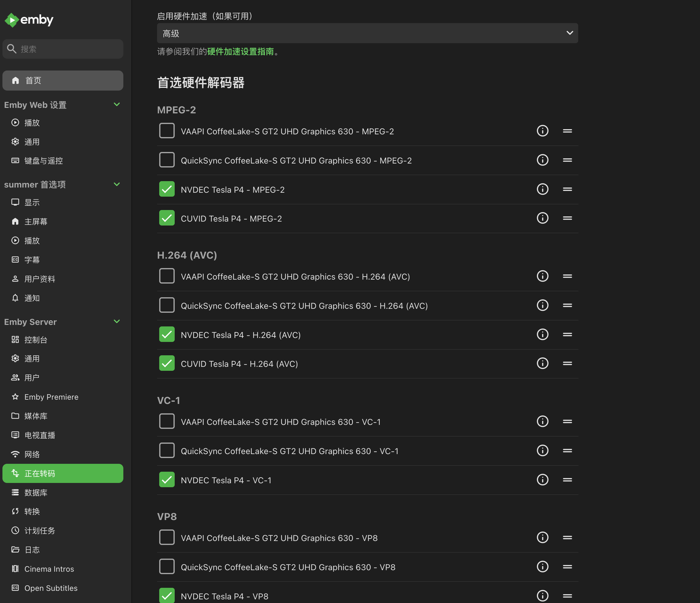Click the search field in sidebar
Viewport: 700px width, 603px height.
(63, 49)
